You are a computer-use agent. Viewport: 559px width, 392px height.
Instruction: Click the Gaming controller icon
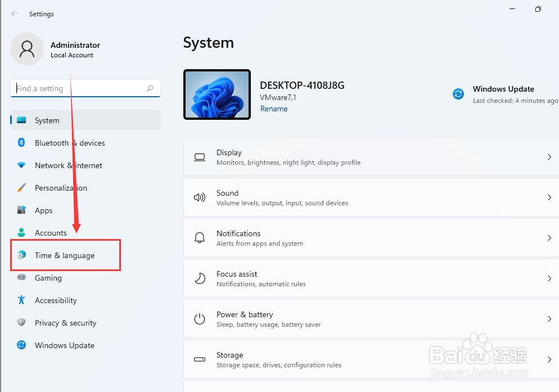21,277
